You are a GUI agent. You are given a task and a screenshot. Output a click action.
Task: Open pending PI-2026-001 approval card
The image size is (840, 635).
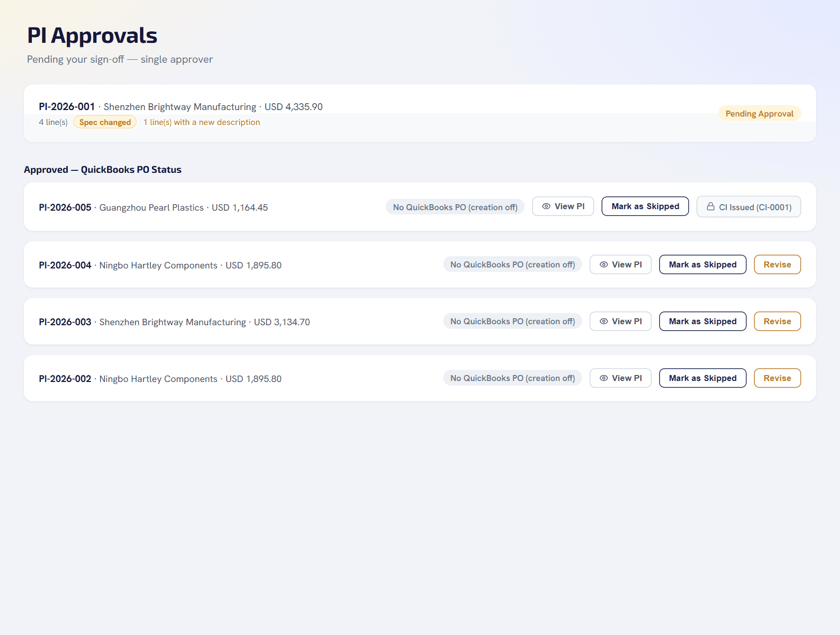tap(420, 114)
